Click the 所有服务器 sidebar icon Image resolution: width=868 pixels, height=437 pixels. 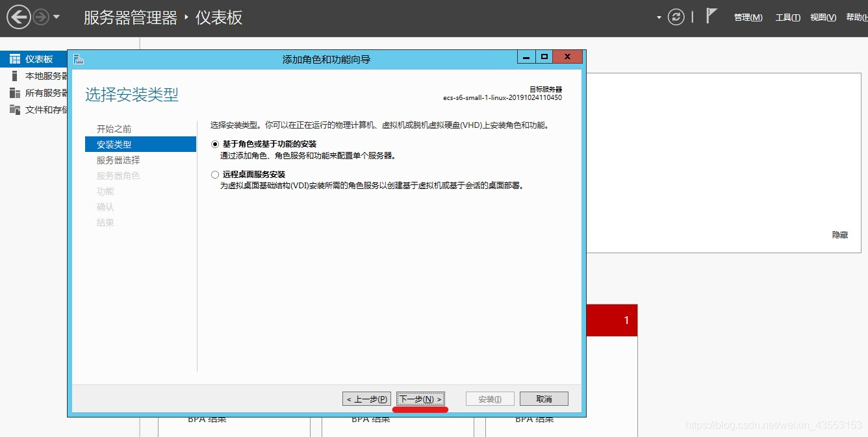(15, 93)
